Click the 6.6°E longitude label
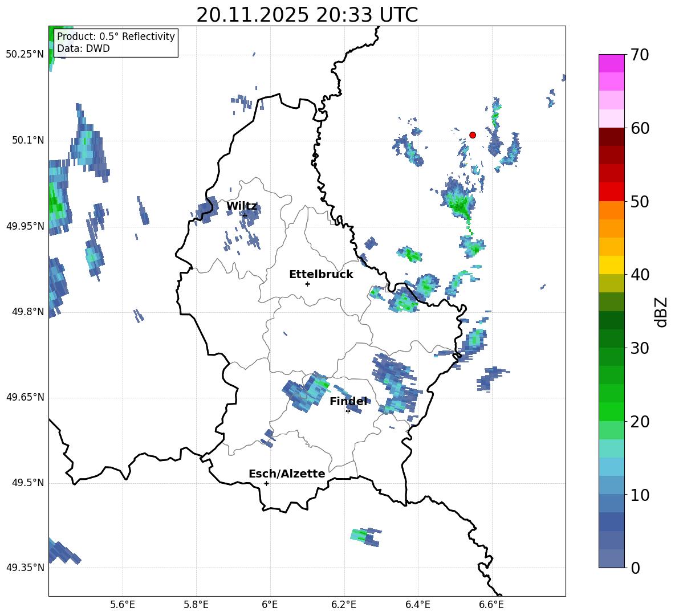The image size is (675, 616). [x=491, y=605]
